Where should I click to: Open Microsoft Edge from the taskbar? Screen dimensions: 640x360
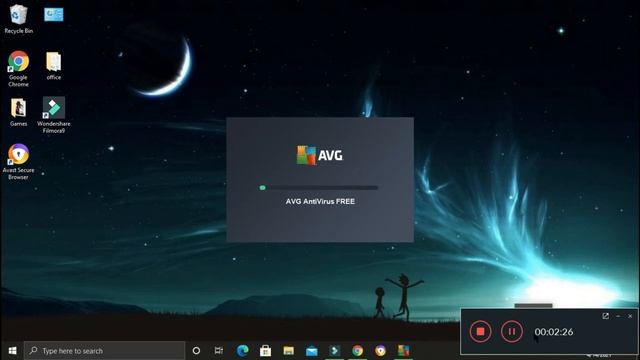click(x=242, y=351)
